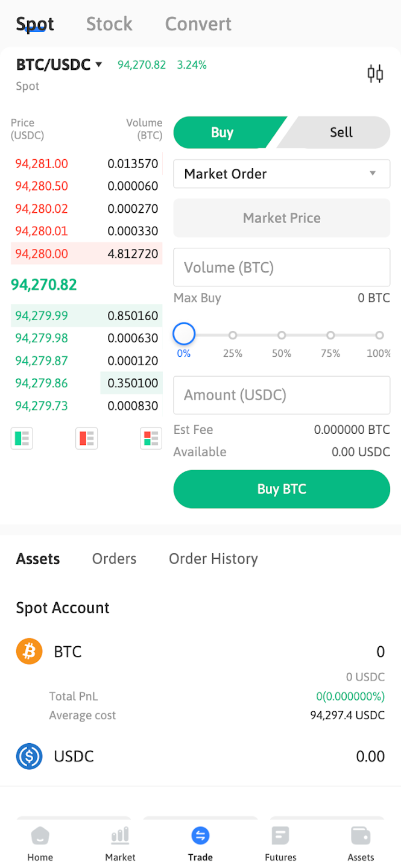401x868 pixels.
Task: Open the BTC/USDC pair selector
Action: pos(53,64)
